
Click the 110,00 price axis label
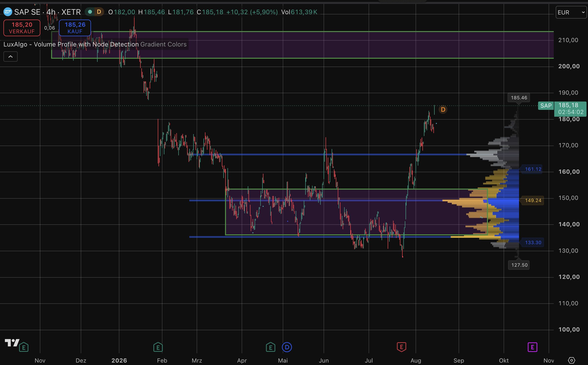coord(568,303)
